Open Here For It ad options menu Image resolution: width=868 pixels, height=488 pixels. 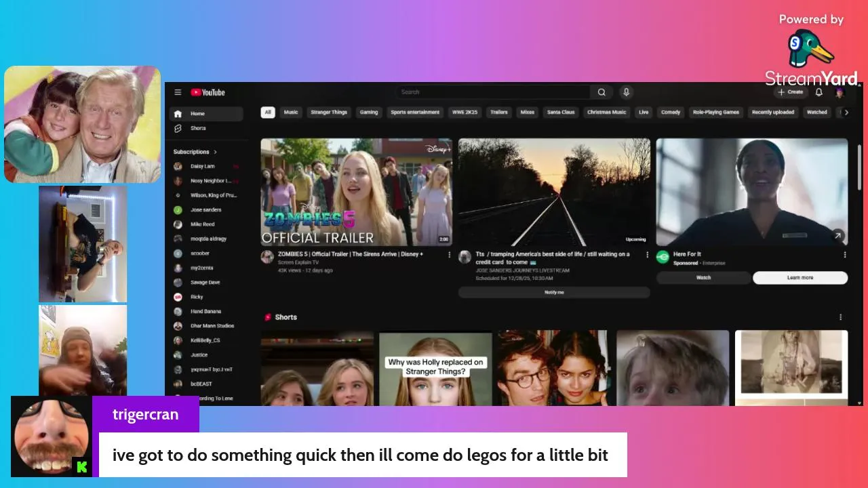(844, 255)
